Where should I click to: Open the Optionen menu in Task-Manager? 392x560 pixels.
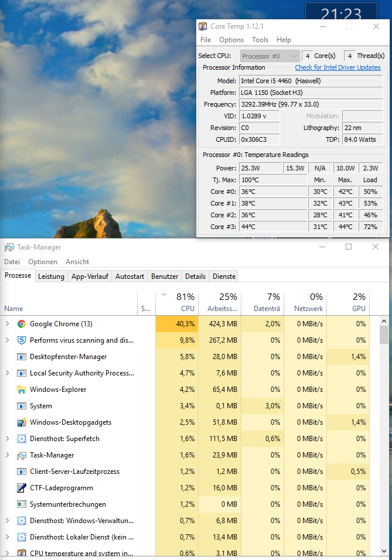43,262
